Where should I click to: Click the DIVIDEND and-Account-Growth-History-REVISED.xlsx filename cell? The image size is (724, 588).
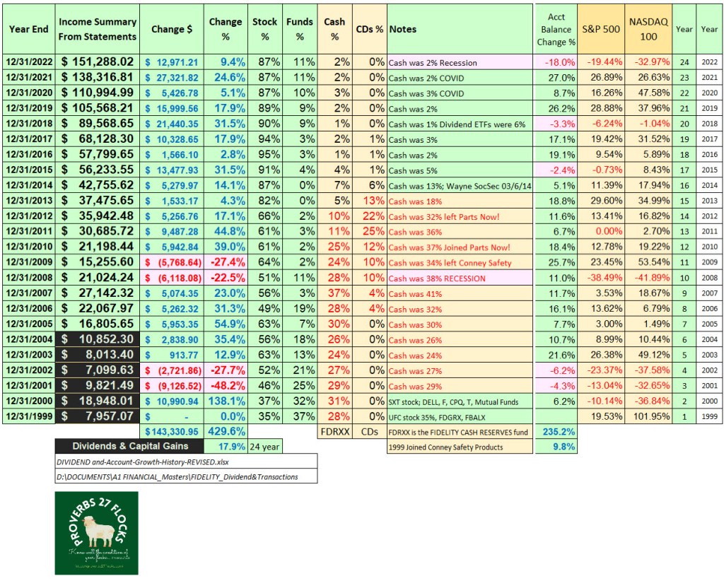tap(186, 461)
